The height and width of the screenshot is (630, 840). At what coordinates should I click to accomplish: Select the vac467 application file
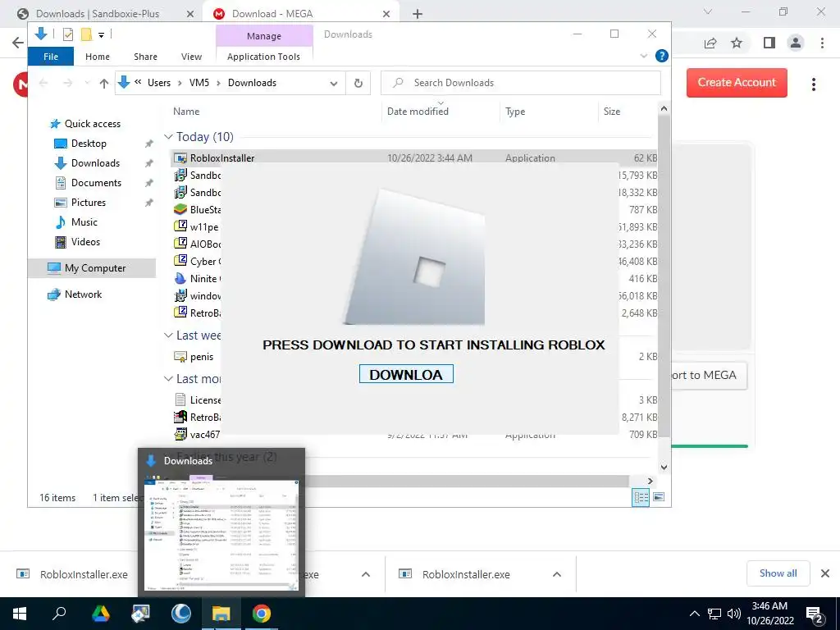204,435
